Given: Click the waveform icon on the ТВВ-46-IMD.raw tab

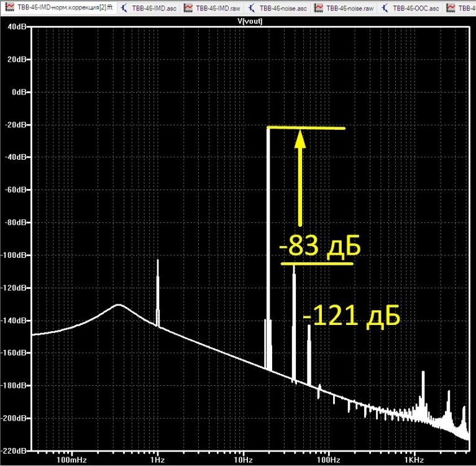Looking at the screenshot, I should [188, 8].
